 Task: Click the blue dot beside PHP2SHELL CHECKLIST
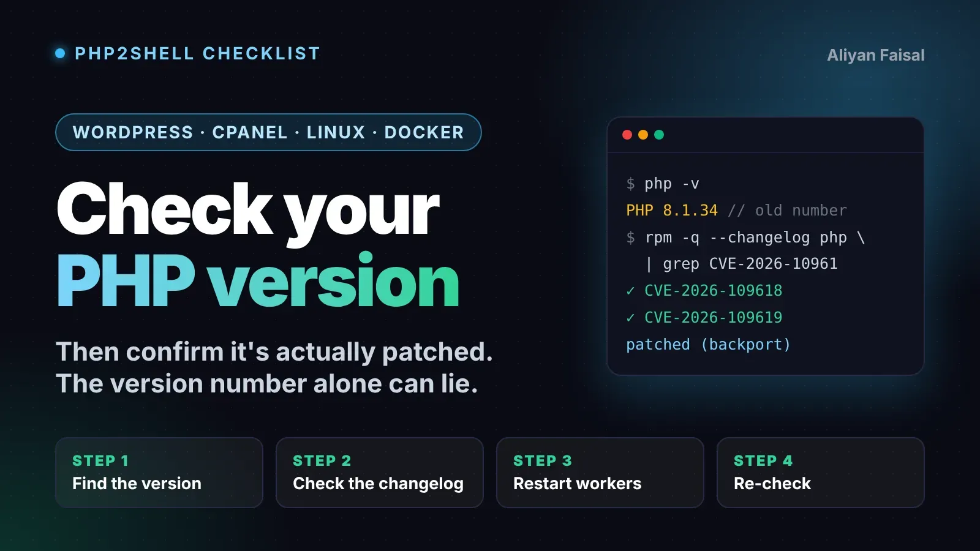[60, 53]
